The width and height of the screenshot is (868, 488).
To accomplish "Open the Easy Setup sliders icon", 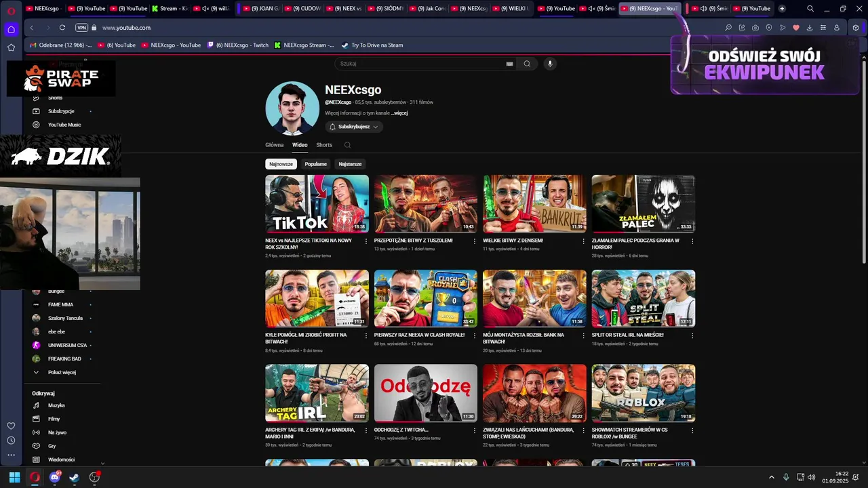I will pyautogui.click(x=823, y=28).
